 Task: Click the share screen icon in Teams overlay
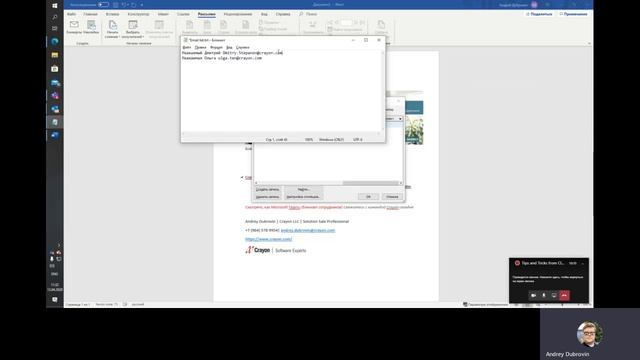coord(554,295)
